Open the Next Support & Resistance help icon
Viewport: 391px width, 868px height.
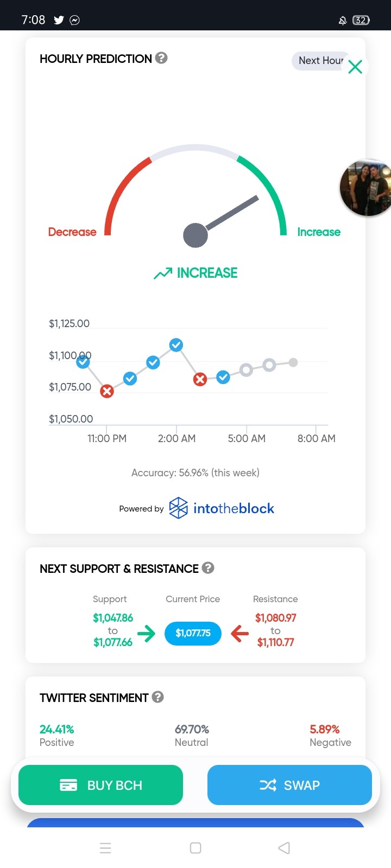(x=208, y=568)
